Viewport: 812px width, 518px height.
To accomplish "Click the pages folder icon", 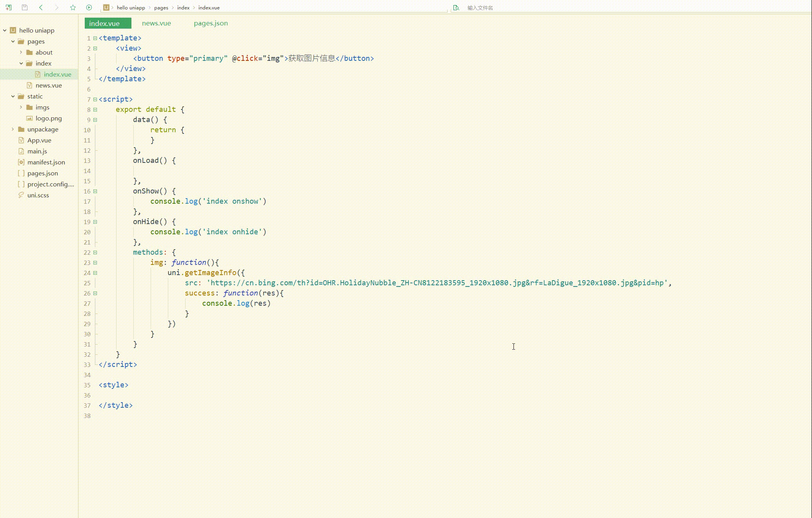I will click(x=21, y=41).
